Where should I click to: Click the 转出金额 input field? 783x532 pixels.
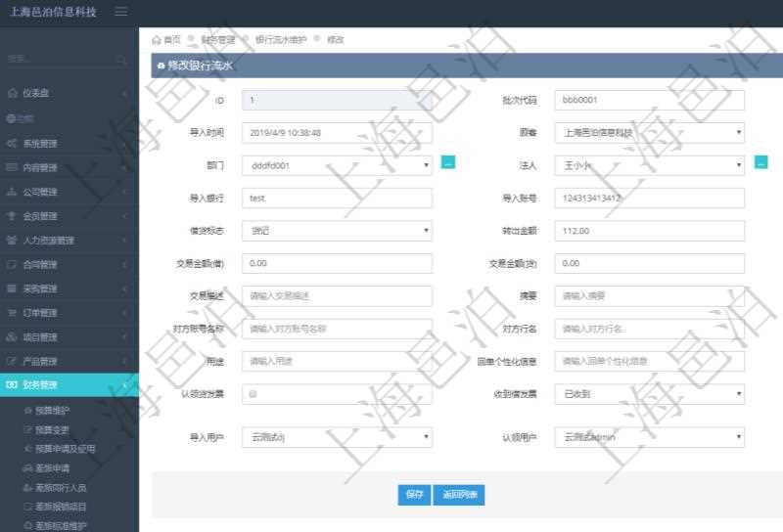(649, 231)
